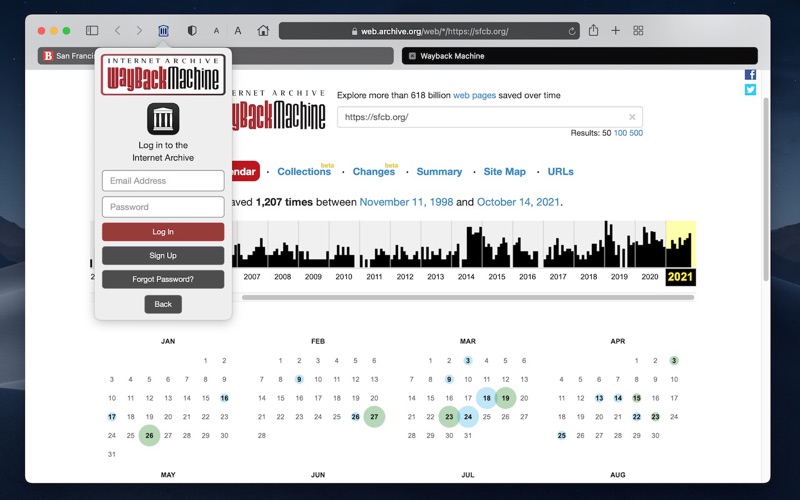Select year 2014 on the timeline

click(x=466, y=277)
